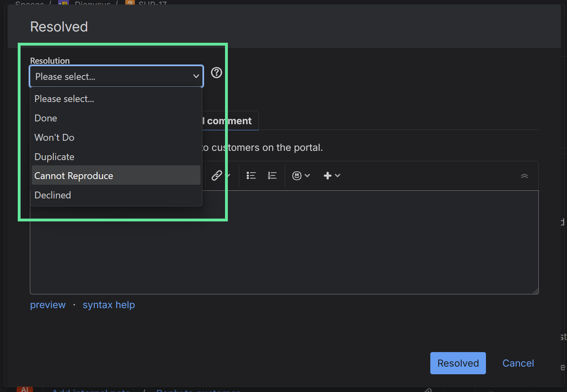This screenshot has height=392, width=567.
Task: Open the Resolution select box
Action: click(116, 76)
